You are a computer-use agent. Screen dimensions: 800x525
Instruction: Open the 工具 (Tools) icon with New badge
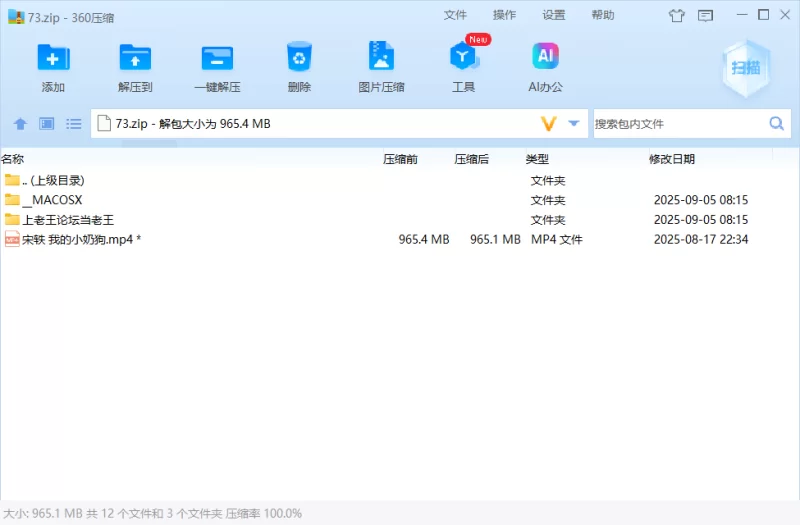click(x=463, y=56)
